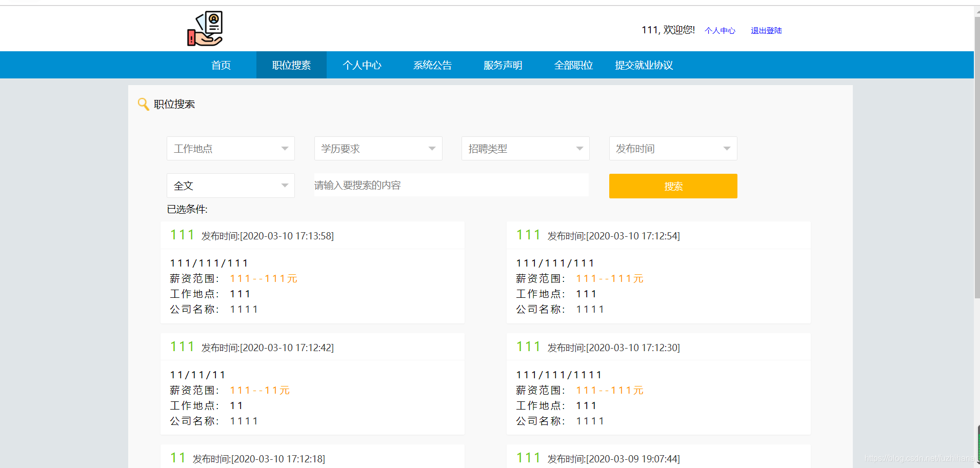This screenshot has height=468, width=980.
Task: Open the 工作地点 dropdown
Action: (231, 149)
